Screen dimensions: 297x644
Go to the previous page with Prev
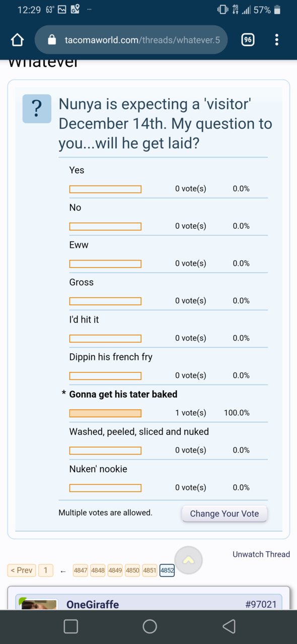(x=22, y=570)
